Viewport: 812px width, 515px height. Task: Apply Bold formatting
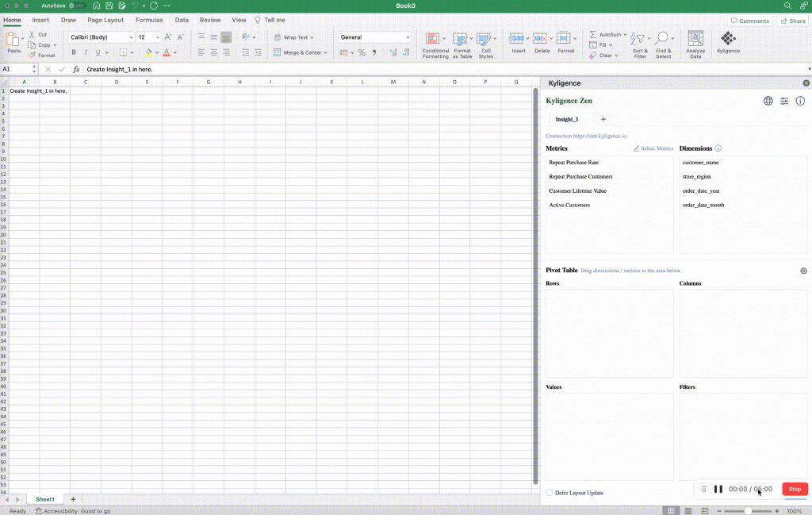coord(74,52)
